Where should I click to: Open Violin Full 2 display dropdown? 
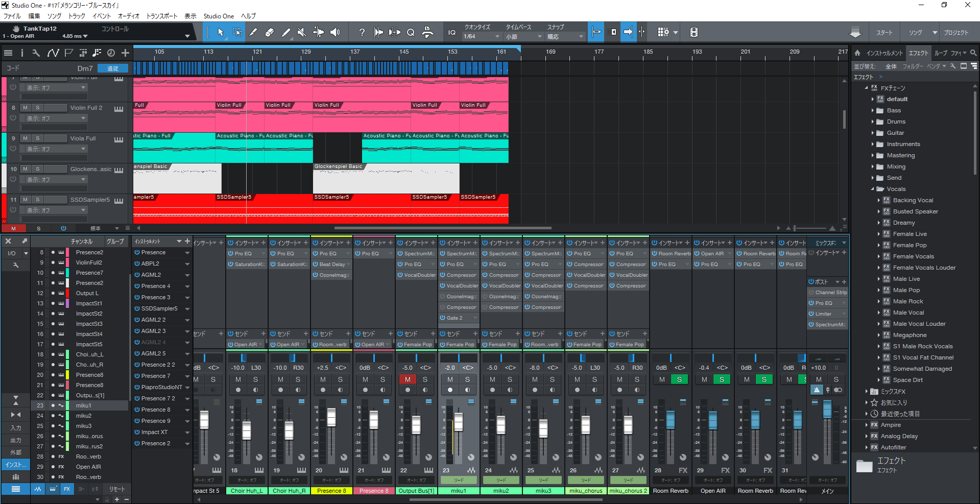tap(54, 118)
